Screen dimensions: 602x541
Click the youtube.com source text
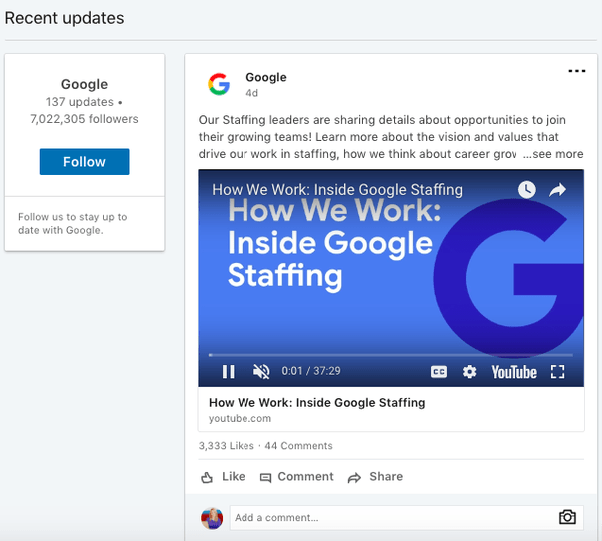[240, 419]
